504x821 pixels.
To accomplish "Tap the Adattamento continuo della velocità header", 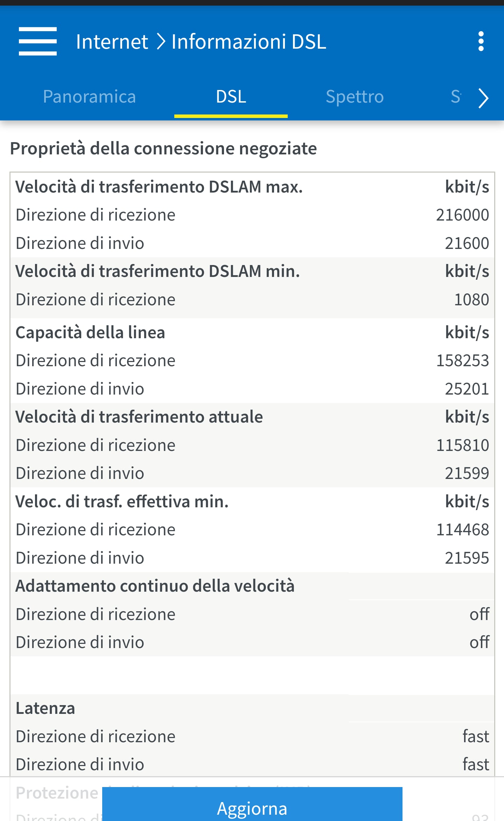I will click(155, 586).
